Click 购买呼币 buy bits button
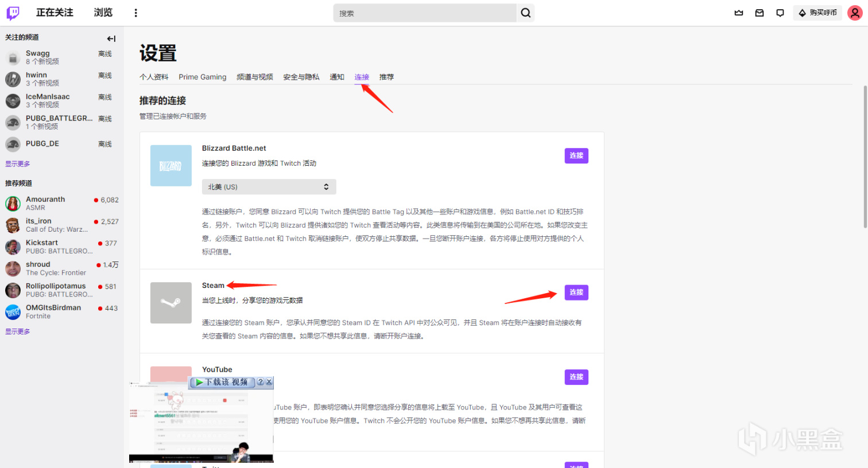Viewport: 868px width, 468px height. (817, 13)
